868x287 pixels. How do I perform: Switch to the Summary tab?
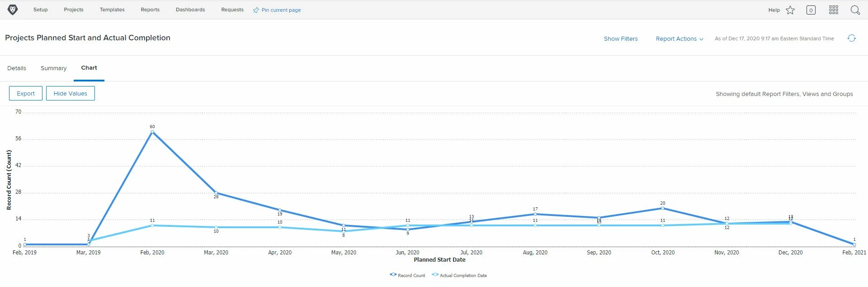coord(53,68)
